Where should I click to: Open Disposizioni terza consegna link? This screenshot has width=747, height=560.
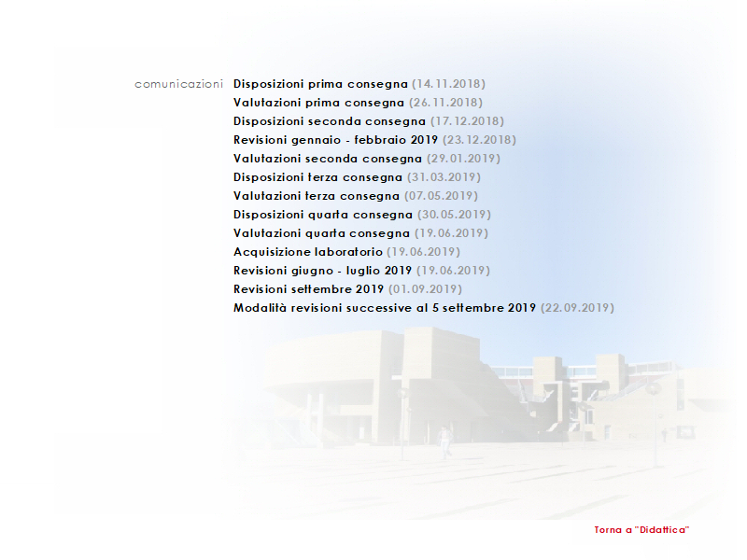(317, 177)
